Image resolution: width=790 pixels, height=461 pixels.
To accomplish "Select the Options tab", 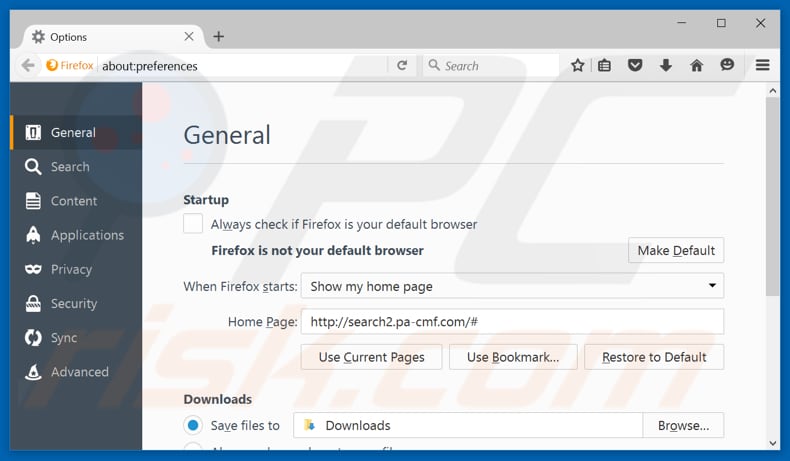I will point(113,37).
